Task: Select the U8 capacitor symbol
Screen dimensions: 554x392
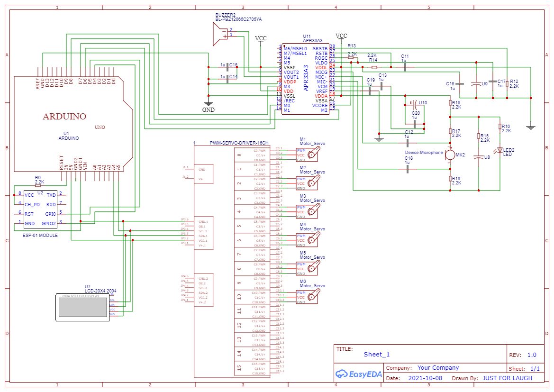Action: 478,157
